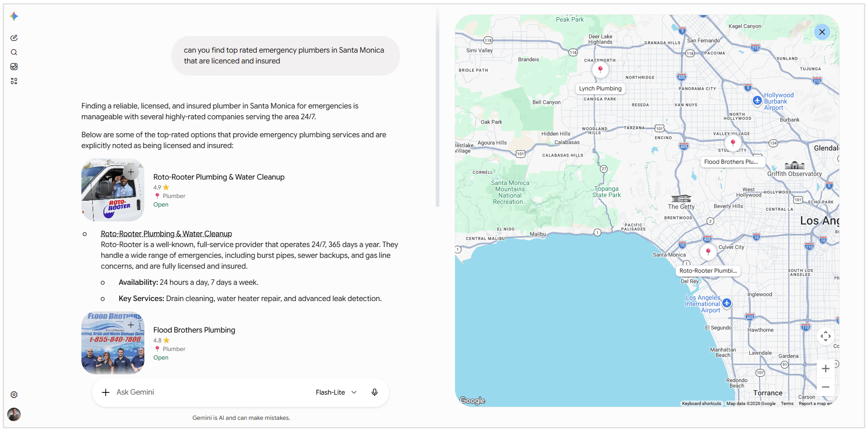Click the plus on Roto-Rooter thumbnail
Screen dimensions: 868x432
click(131, 172)
